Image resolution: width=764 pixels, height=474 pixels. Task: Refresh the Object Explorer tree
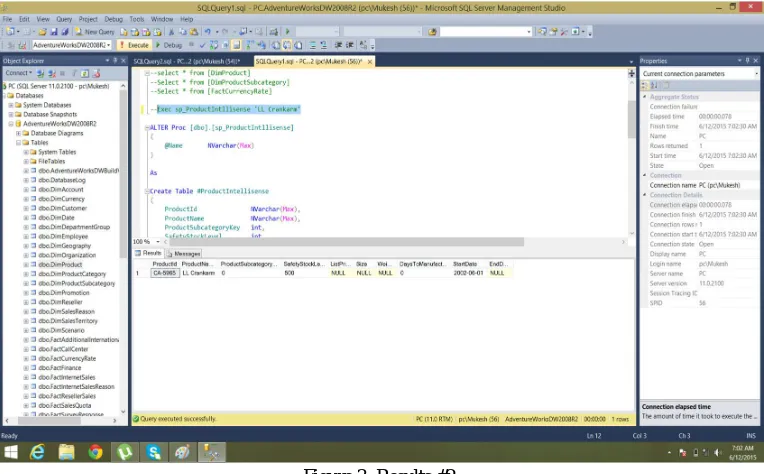point(85,74)
